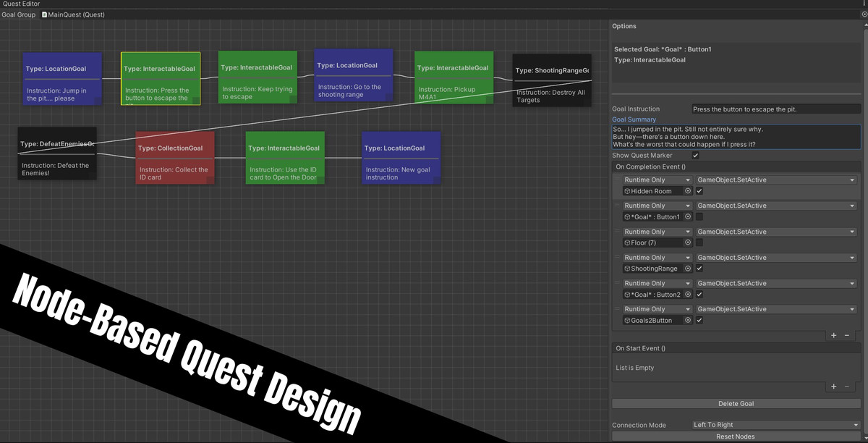Select the ShootingRangeGoal node
Image resolution: width=868 pixels, height=443 pixels.
pos(552,81)
